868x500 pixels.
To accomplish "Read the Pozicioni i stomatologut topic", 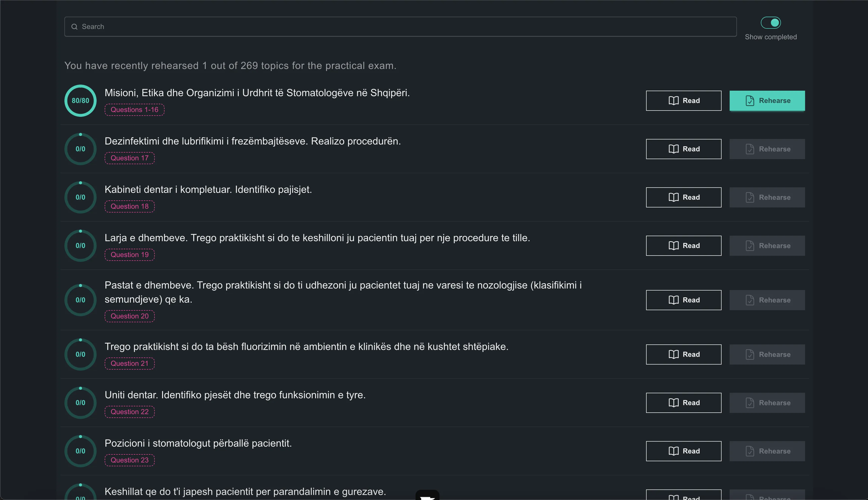I will (x=683, y=451).
